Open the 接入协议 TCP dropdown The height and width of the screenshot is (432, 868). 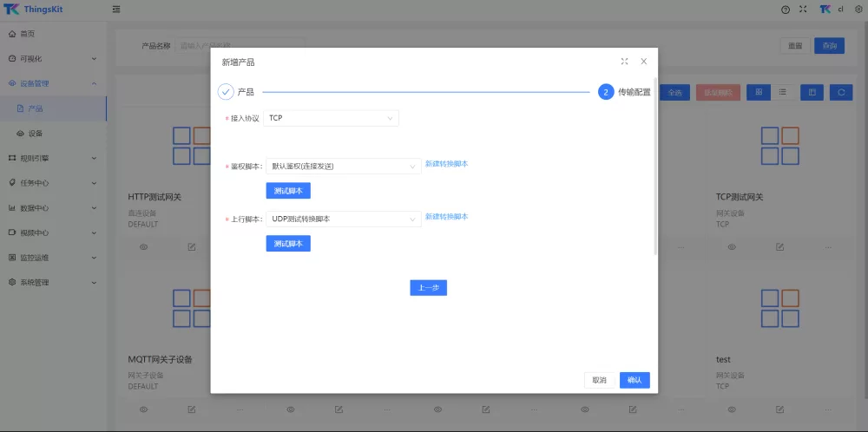coord(332,118)
